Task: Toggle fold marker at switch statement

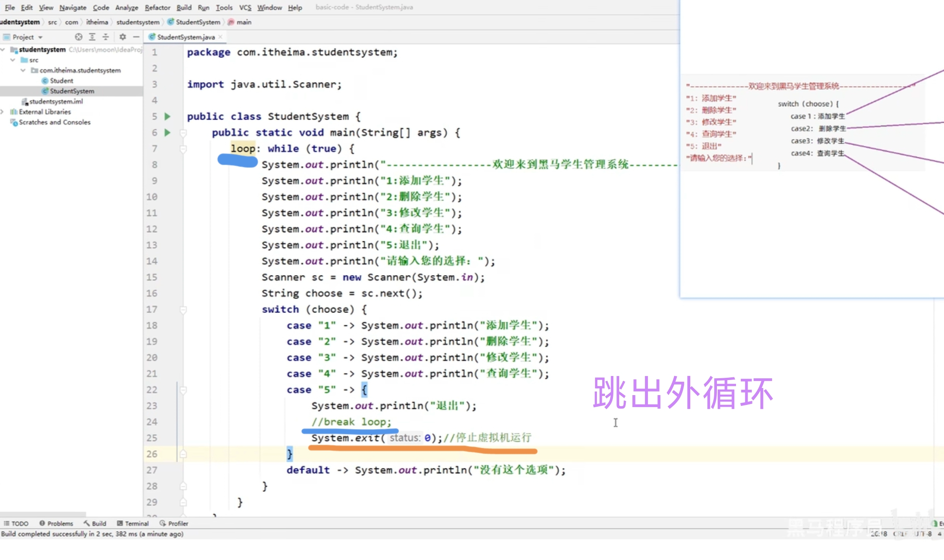Action: tap(183, 309)
